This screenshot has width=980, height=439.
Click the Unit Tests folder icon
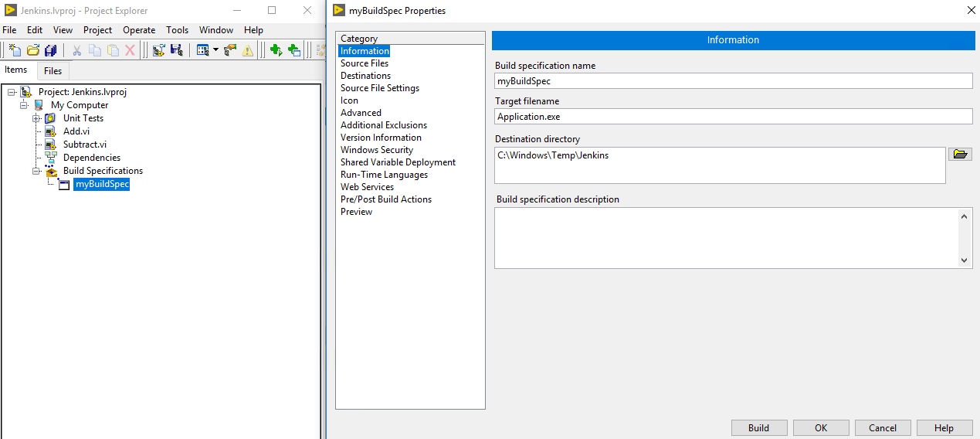[x=50, y=118]
